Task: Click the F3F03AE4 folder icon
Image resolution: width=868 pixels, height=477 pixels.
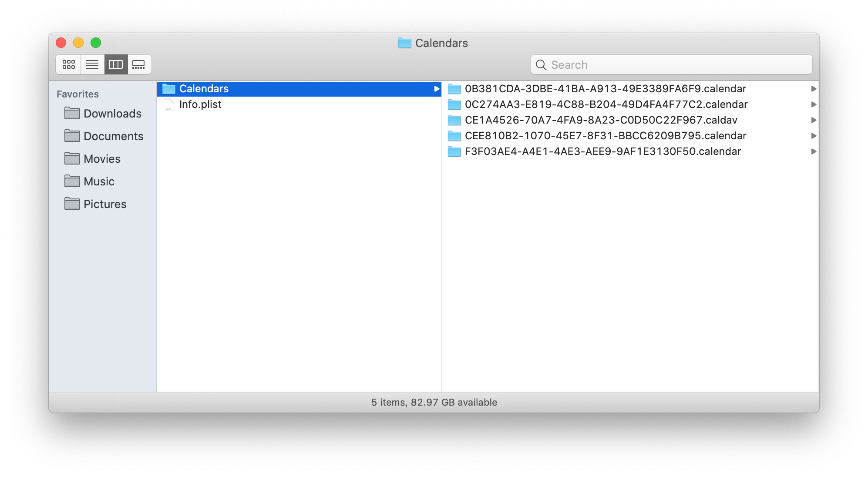Action: [454, 151]
